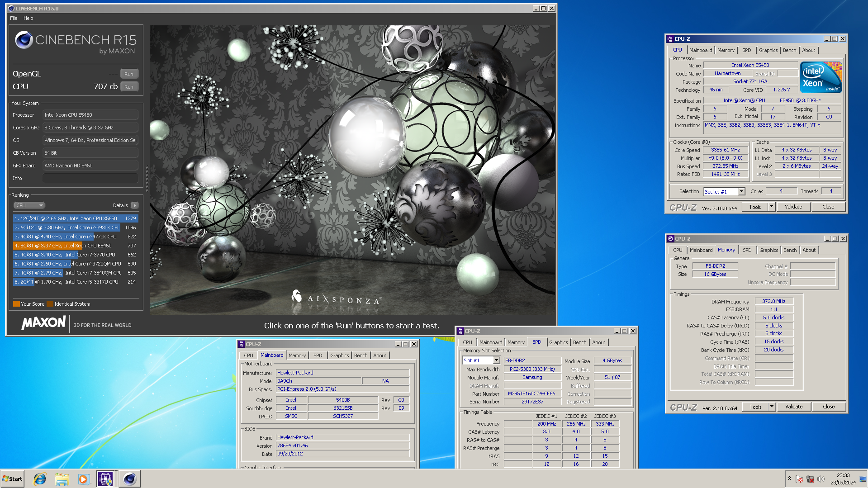This screenshot has height=488, width=868.
Task: Select ranking row Core i5-3317U CPU
Action: pyautogui.click(x=76, y=282)
